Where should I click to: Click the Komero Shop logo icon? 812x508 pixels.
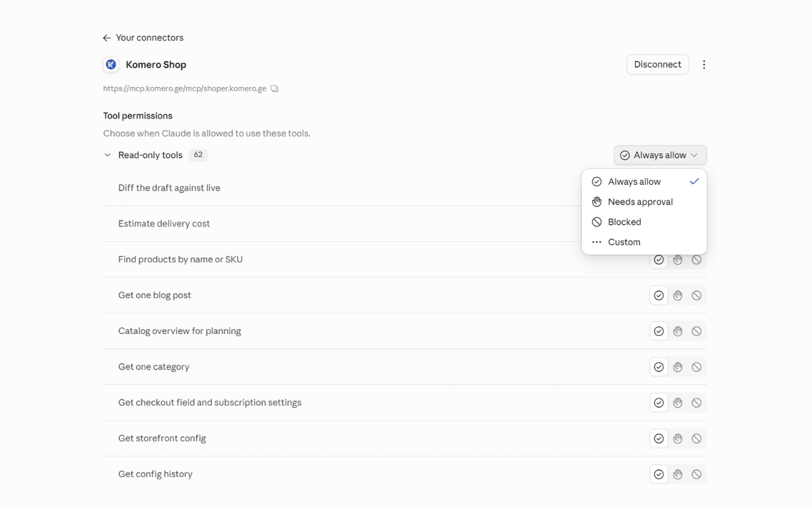click(x=111, y=65)
